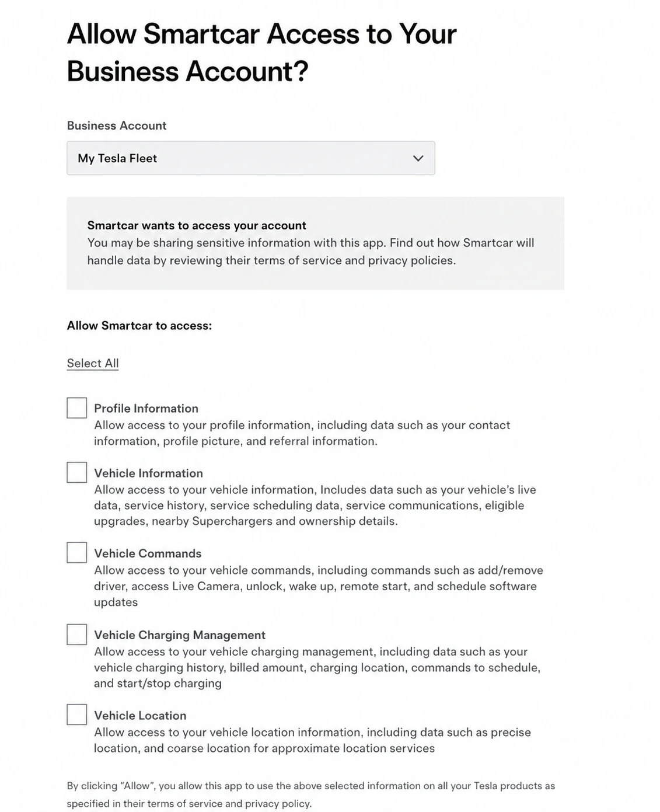
Task: Enable the Vehicle Information checkbox
Action: point(76,472)
